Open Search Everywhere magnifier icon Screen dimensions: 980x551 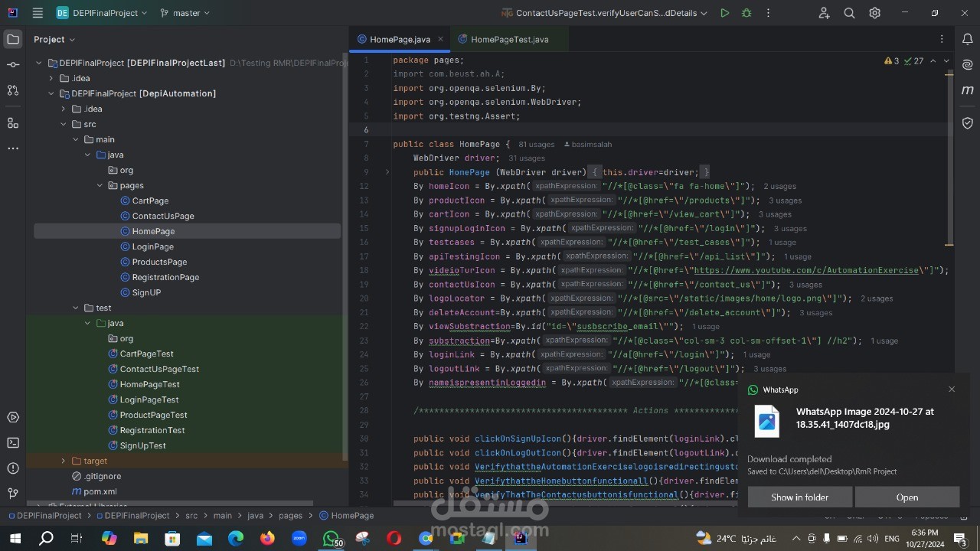pos(849,13)
